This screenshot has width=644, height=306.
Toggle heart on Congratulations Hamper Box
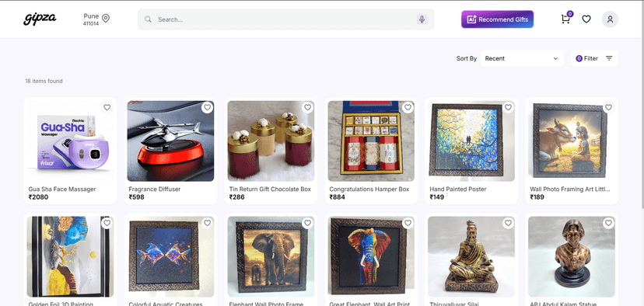click(408, 107)
